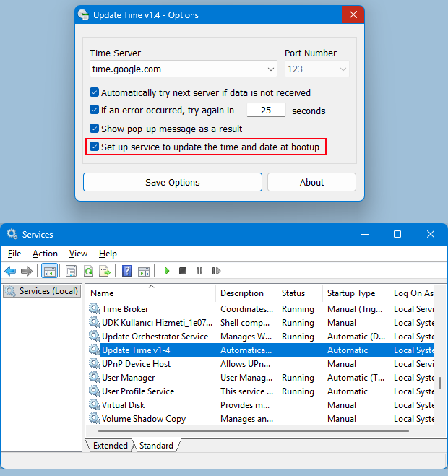Toggle 'Automatically try next server' checkbox
The height and width of the screenshot is (476, 448).
coord(94,92)
